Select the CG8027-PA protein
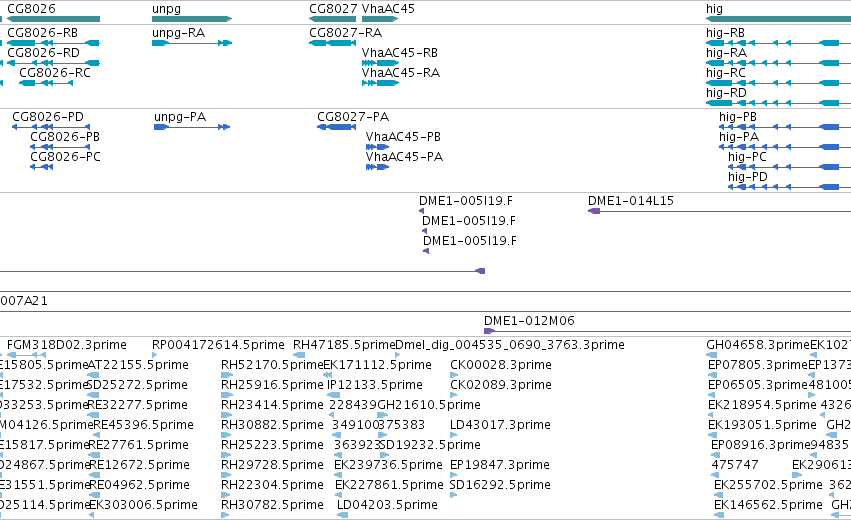The image size is (851, 520). tap(336, 127)
